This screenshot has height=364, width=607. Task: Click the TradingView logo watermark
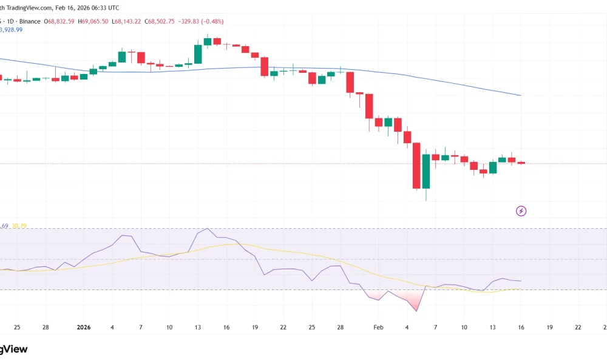[x=14, y=349]
